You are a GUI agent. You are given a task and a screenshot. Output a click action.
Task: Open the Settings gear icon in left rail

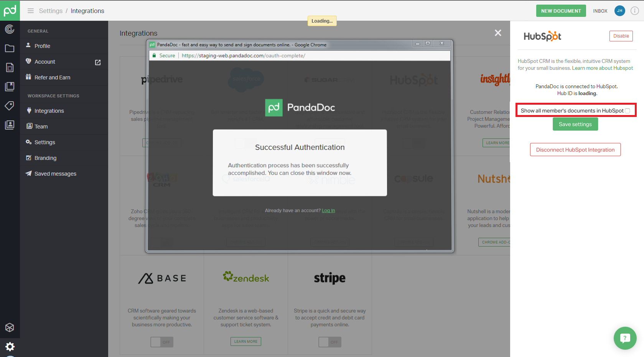(10, 347)
